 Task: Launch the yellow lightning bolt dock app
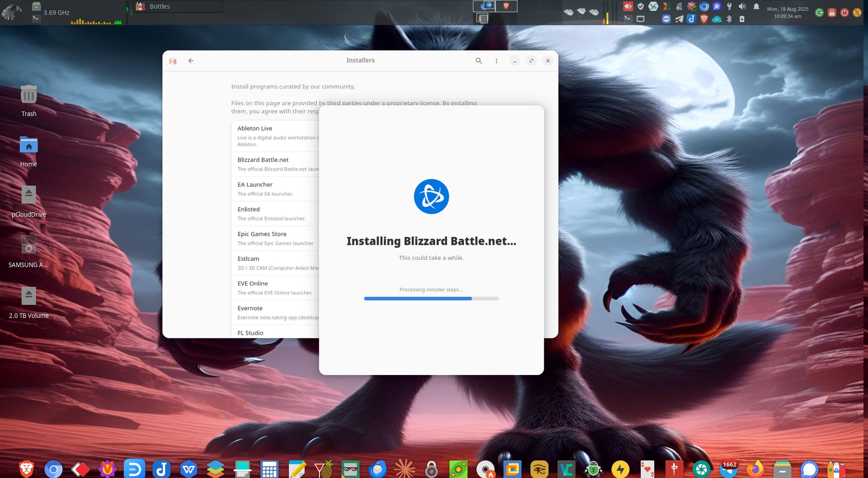click(620, 469)
